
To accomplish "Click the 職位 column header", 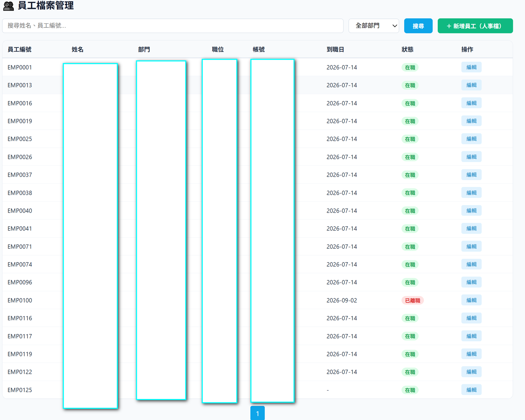I will [x=218, y=50].
